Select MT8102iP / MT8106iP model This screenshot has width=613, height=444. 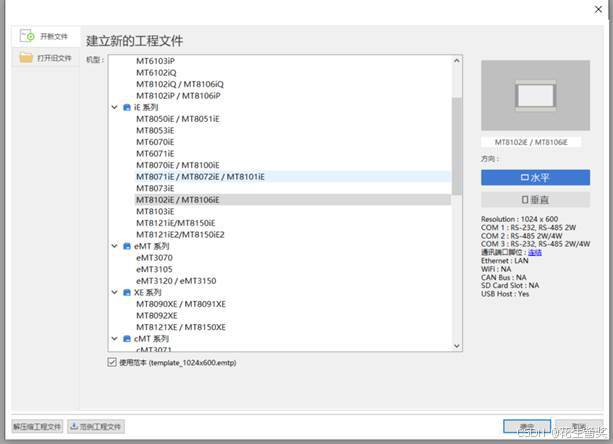178,96
